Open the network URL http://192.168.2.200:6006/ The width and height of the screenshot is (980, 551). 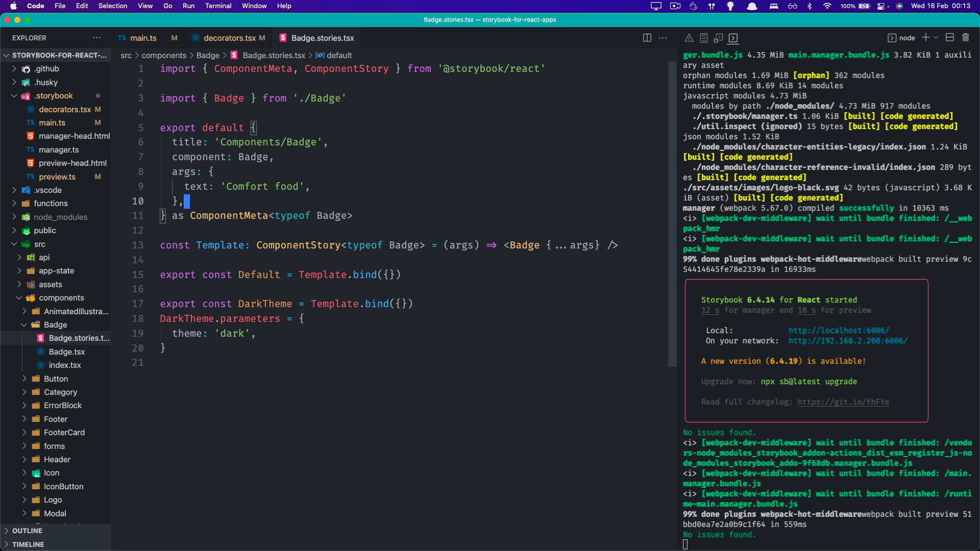click(x=848, y=341)
